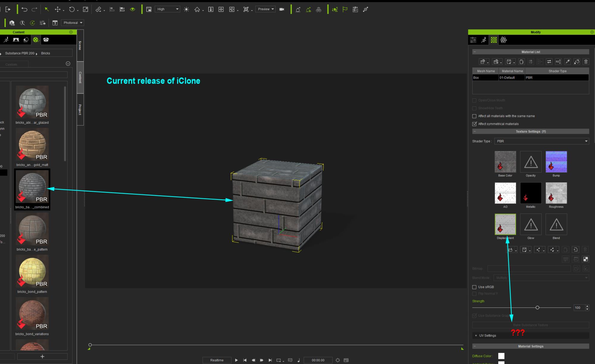Click the Undo arrow icon
Screen dimensions: 595x364
[24, 9]
